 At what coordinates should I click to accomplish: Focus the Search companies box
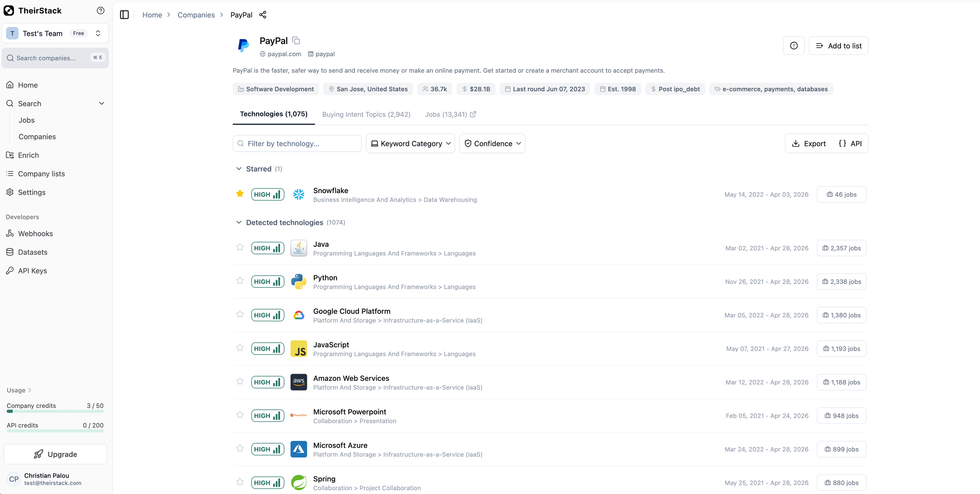(55, 58)
